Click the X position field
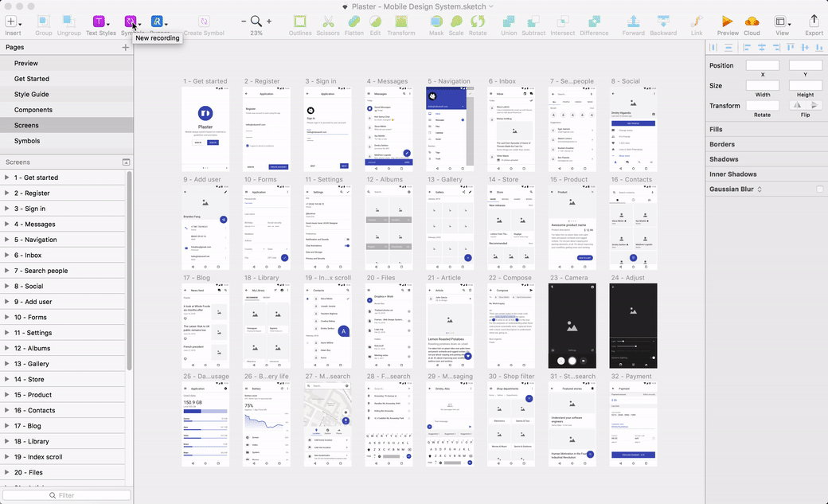 coord(763,65)
